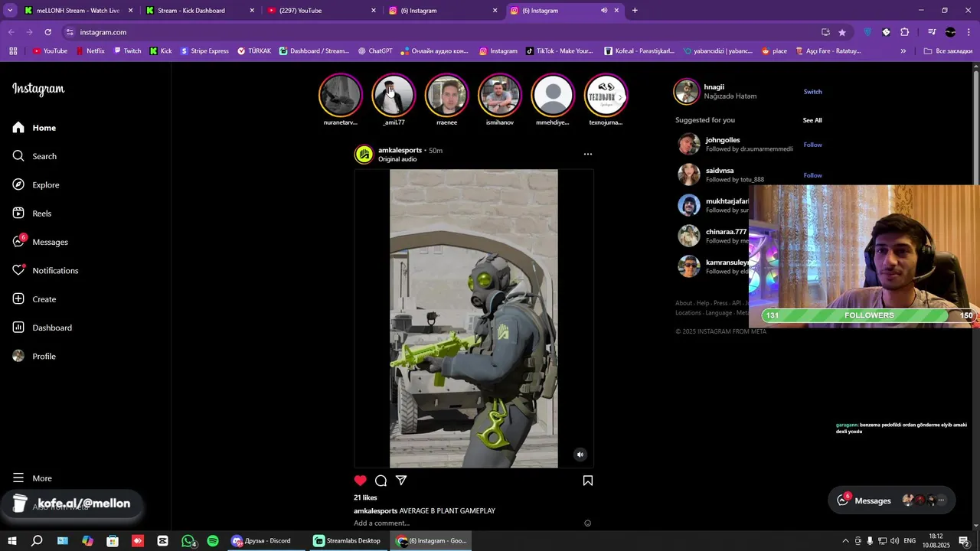Open Messages in the left sidebar
The width and height of the screenshot is (980, 551).
click(40, 242)
